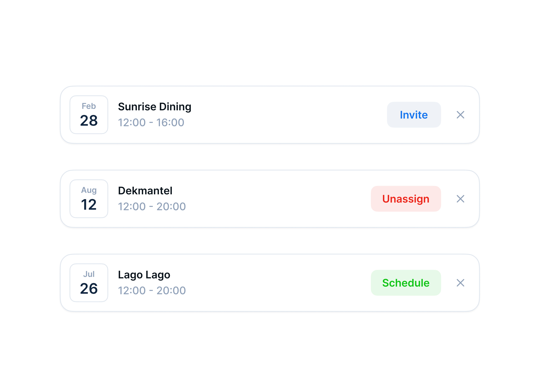
Task: Open the Sunrise Dining event title
Action: click(154, 107)
